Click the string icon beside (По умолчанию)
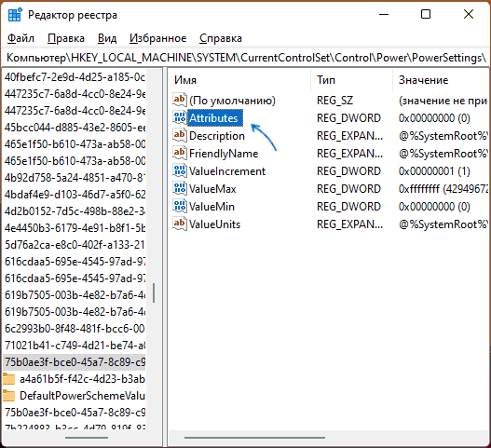 180,100
